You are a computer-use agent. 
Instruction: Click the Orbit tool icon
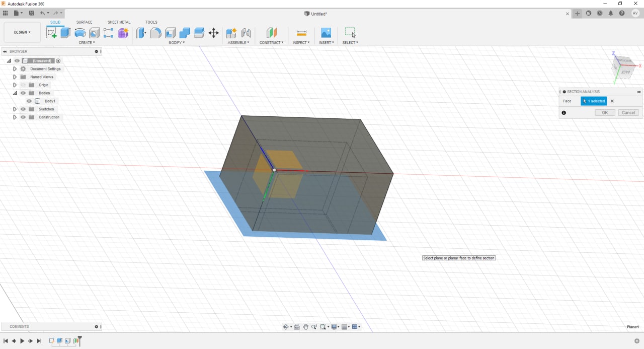click(x=287, y=327)
